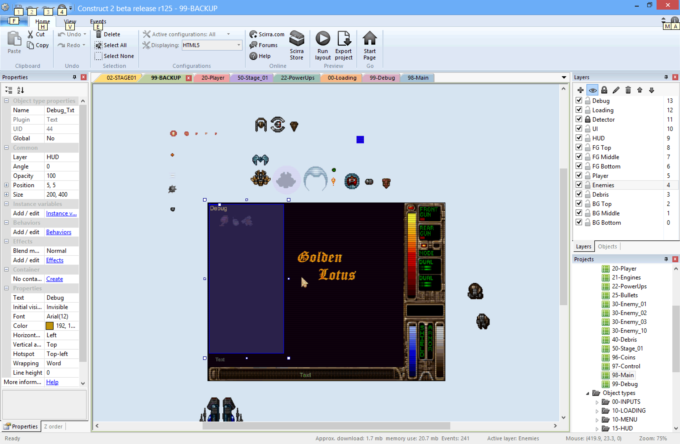Toggle the Player layer checkbox
The width and height of the screenshot is (680, 444).
point(579,176)
